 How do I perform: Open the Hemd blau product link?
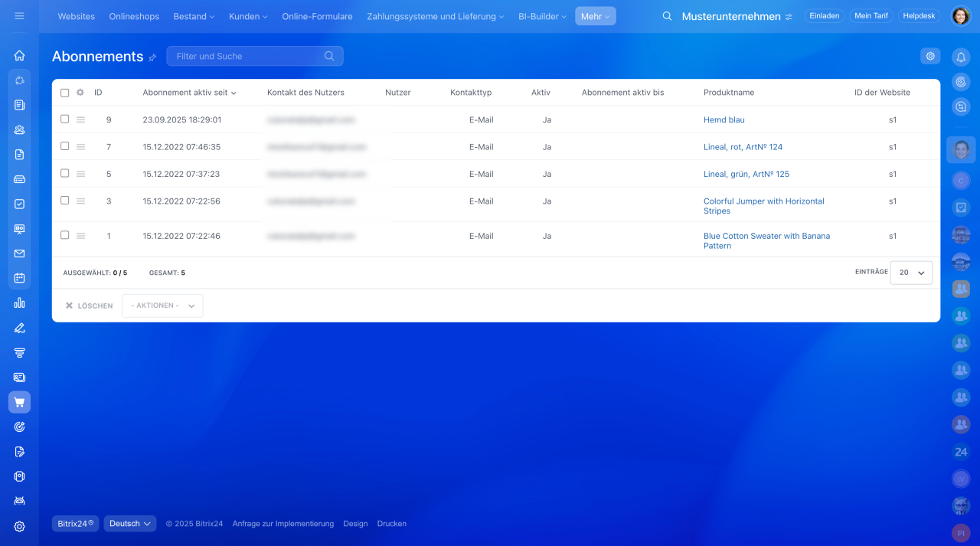(x=724, y=120)
